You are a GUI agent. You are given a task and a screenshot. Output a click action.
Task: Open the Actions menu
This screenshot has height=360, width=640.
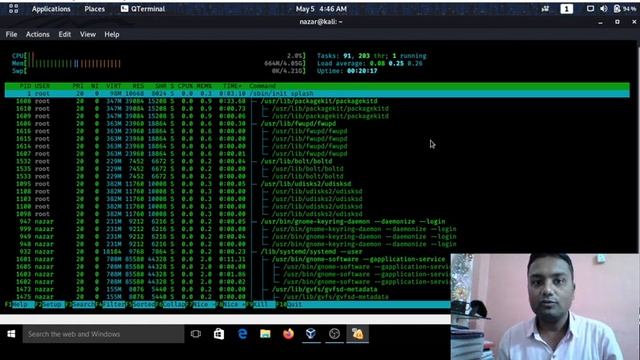(x=38, y=35)
